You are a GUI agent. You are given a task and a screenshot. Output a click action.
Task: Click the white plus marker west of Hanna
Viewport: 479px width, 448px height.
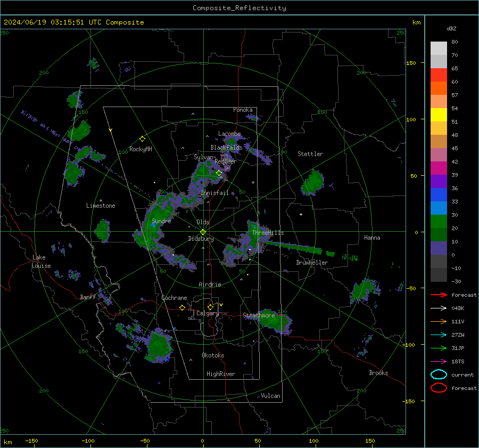coord(301,214)
